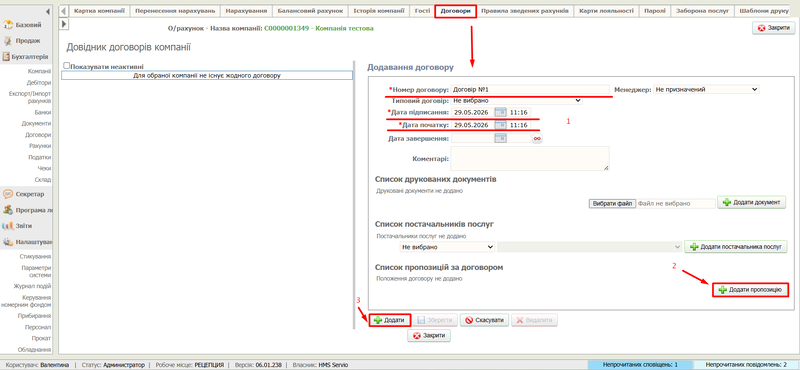Click the Додати пропозицію button
800x370 pixels.
click(750, 289)
